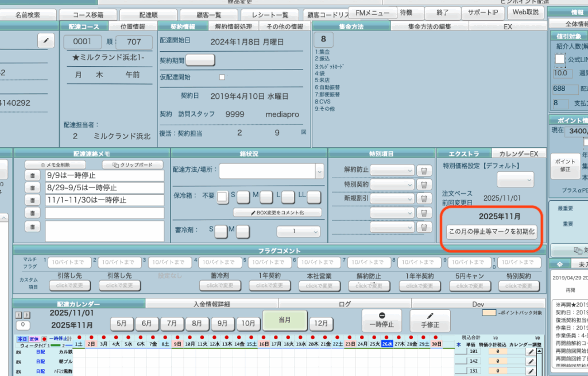Open the 集金方法の編集 tab
Viewport: 588px width, 376px height.
coord(430,26)
